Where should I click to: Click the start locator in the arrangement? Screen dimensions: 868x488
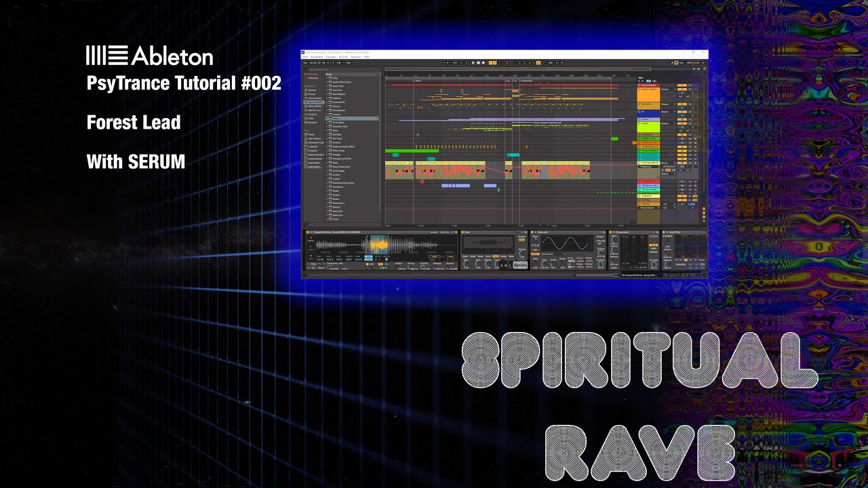417,81
